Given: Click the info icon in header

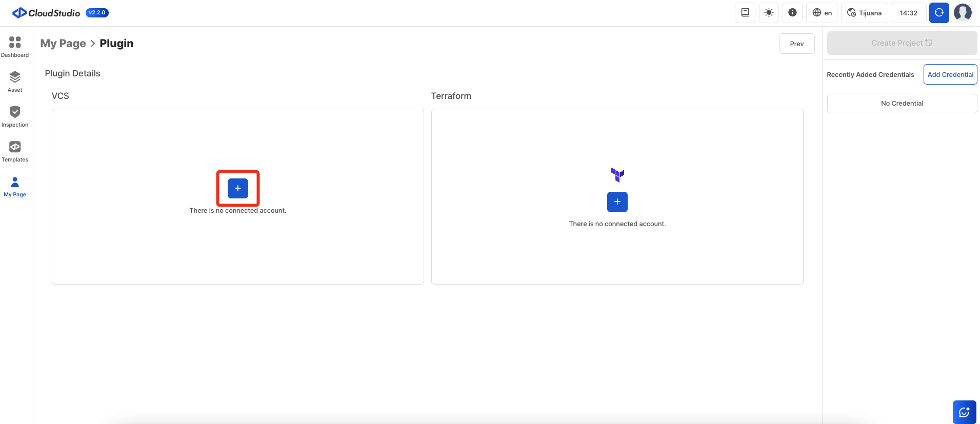Looking at the screenshot, I should click(x=792, y=13).
